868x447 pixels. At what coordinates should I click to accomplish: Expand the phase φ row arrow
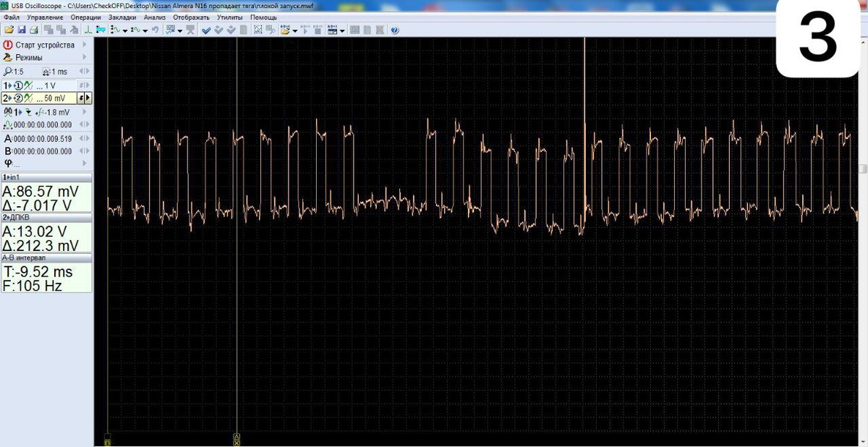85,163
